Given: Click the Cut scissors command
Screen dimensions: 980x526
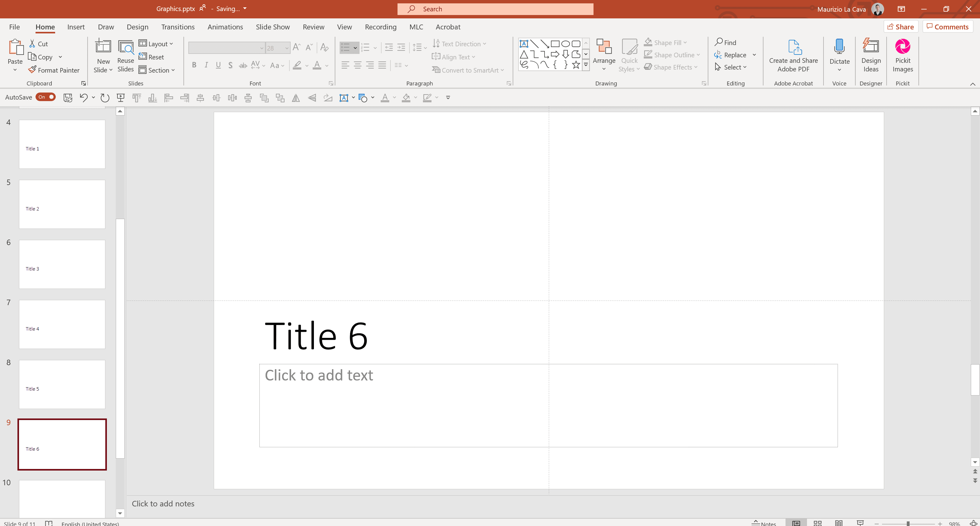Looking at the screenshot, I should 38,44.
